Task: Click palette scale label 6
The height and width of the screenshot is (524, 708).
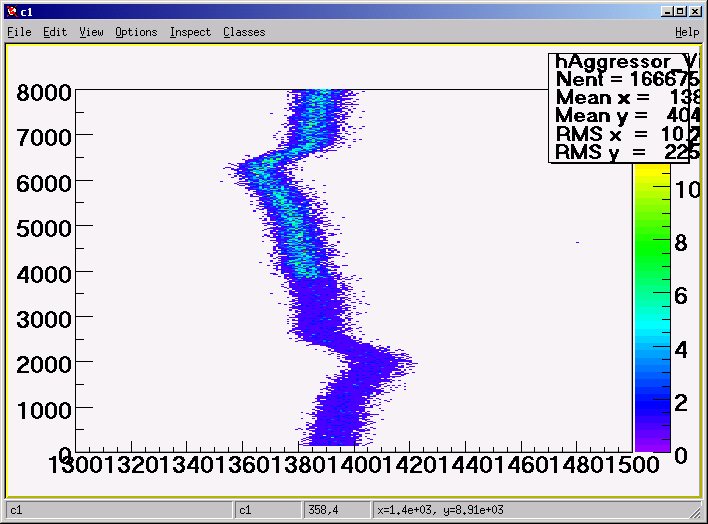Action: pyautogui.click(x=681, y=296)
